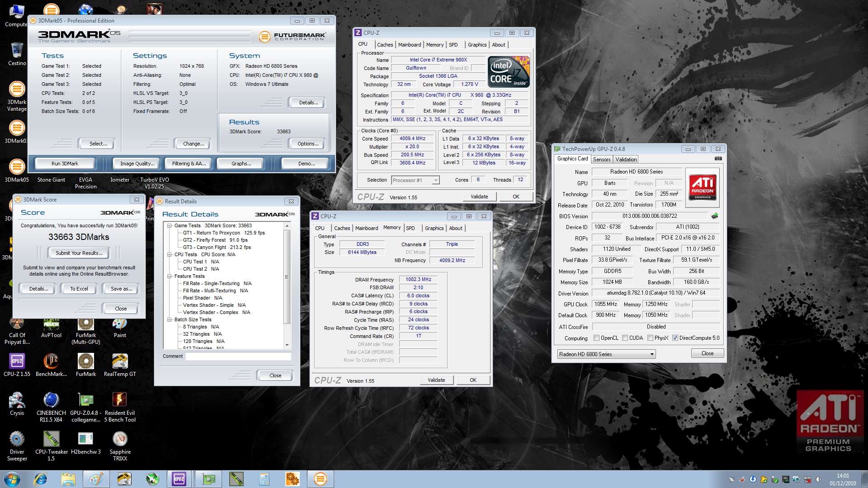
Task: Click GPU-Z screenshot camera icon
Action: [x=718, y=159]
